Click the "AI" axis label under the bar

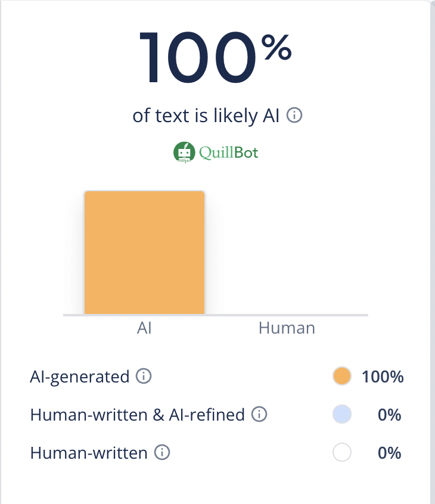pyautogui.click(x=144, y=328)
